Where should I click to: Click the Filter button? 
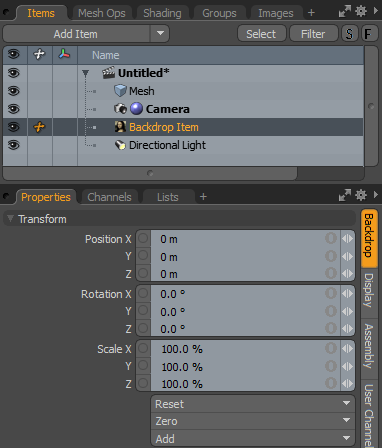(313, 34)
